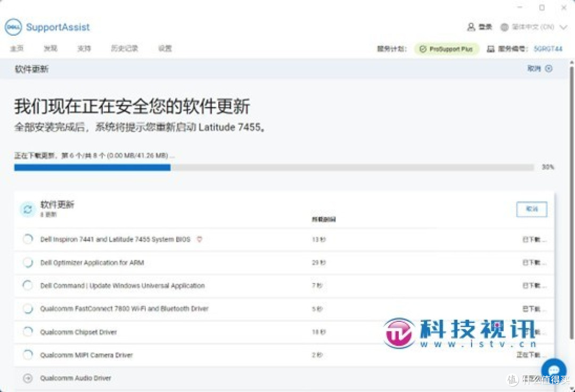Open the chat assistant bubble
The height and width of the screenshot is (392, 575).
554,371
